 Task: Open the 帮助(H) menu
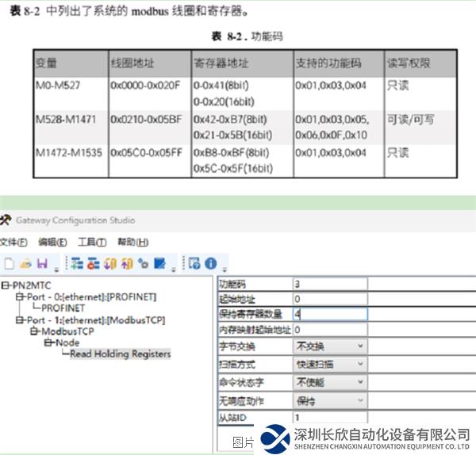[x=132, y=242]
